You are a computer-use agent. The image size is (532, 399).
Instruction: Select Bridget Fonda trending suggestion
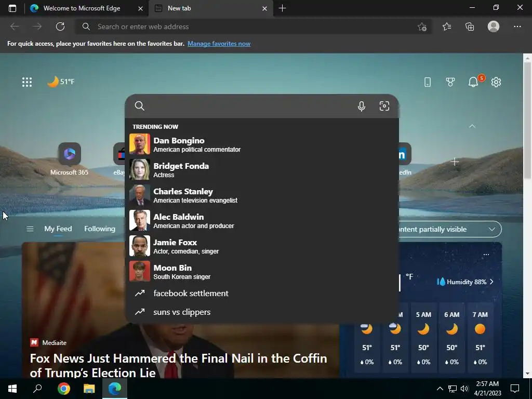coord(262,170)
